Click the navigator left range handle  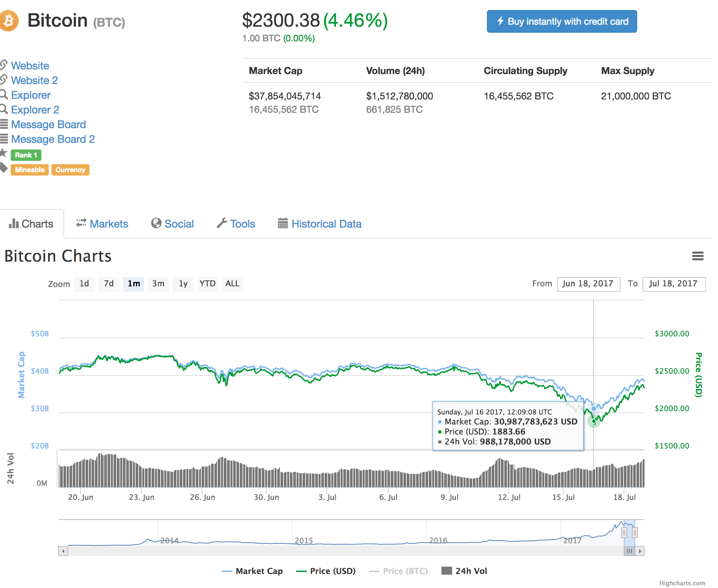click(x=624, y=533)
